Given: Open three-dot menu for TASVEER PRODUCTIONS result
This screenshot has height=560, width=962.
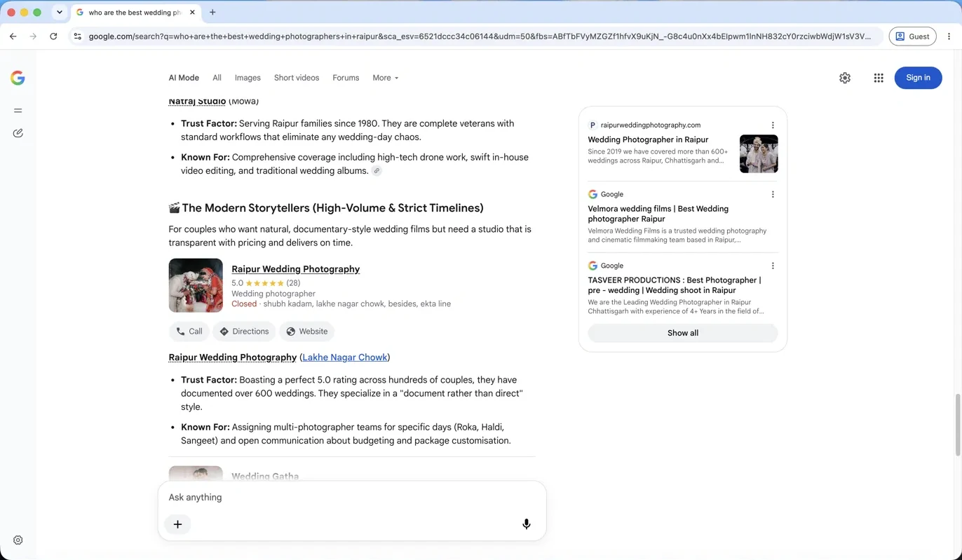Looking at the screenshot, I should 773,266.
